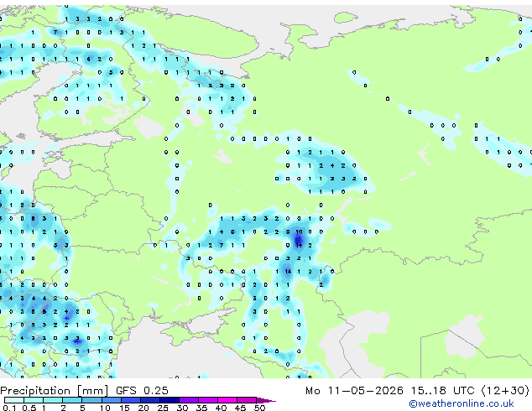Click the '0.5' legend label
Image resolution: width=532 pixels, height=411 pixels.
point(29,408)
